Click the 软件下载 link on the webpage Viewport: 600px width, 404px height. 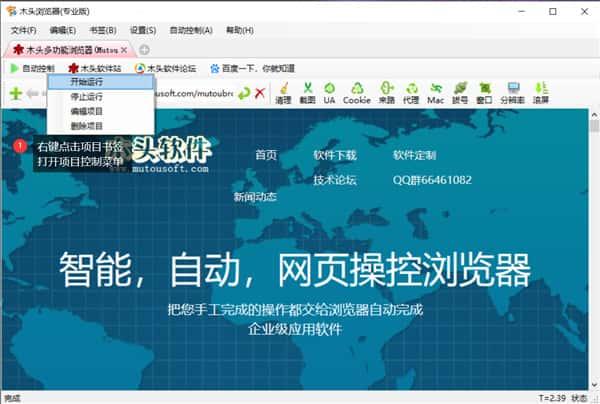[334, 155]
